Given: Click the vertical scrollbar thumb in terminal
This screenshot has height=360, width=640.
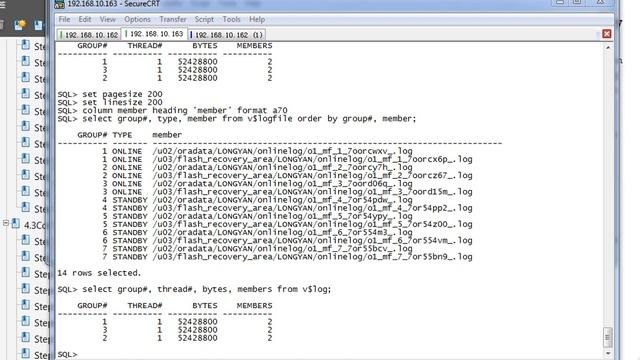Looking at the screenshot, I should pyautogui.click(x=608, y=337).
